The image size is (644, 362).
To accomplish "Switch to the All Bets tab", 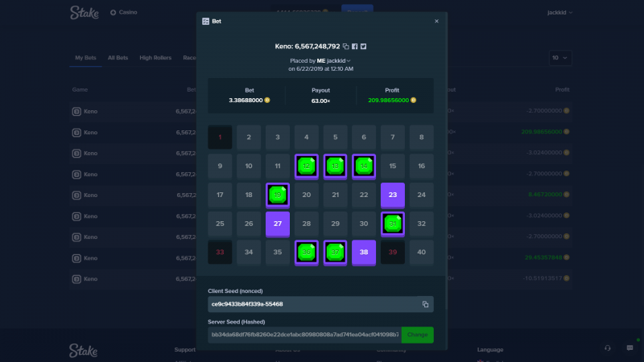I will click(x=118, y=58).
